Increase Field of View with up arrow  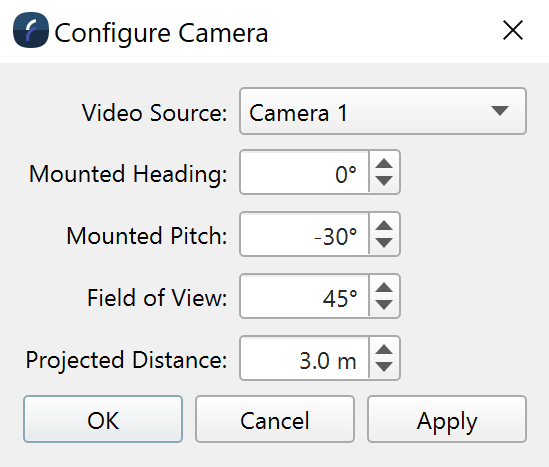point(384,287)
